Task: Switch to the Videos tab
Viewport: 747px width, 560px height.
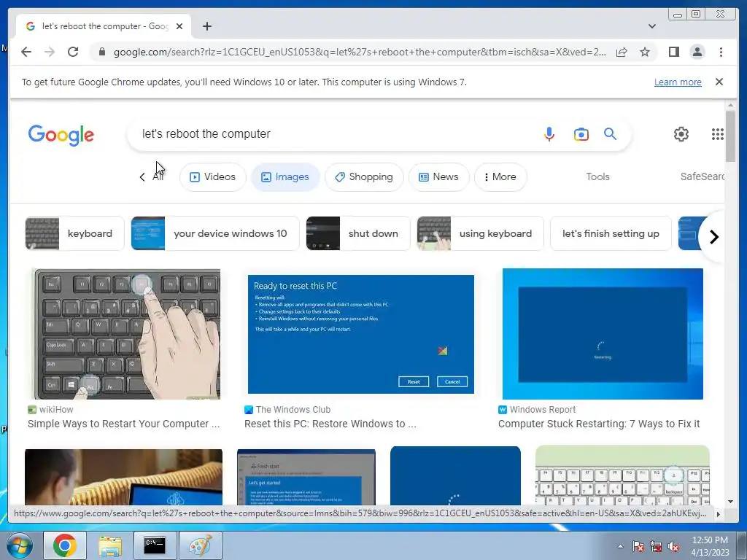Action: click(212, 176)
